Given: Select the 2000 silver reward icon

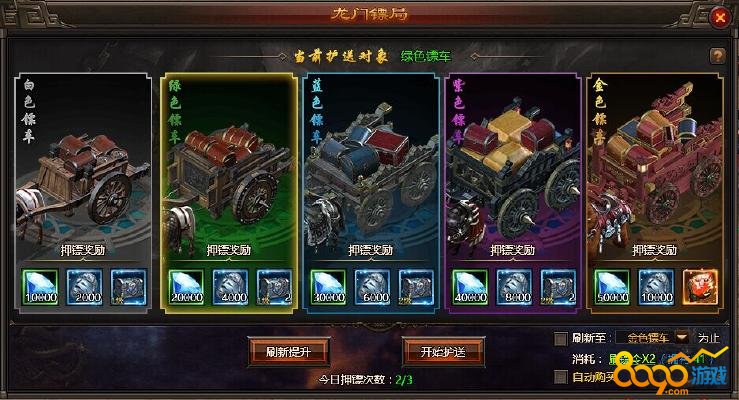Looking at the screenshot, I should pos(84,287).
